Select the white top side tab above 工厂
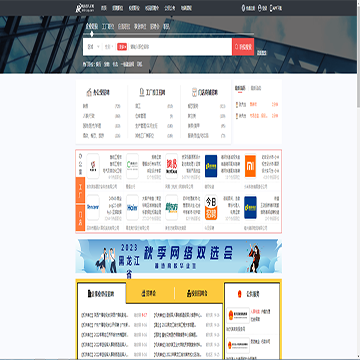The height and width of the screenshot is (360, 360). click(x=80, y=164)
